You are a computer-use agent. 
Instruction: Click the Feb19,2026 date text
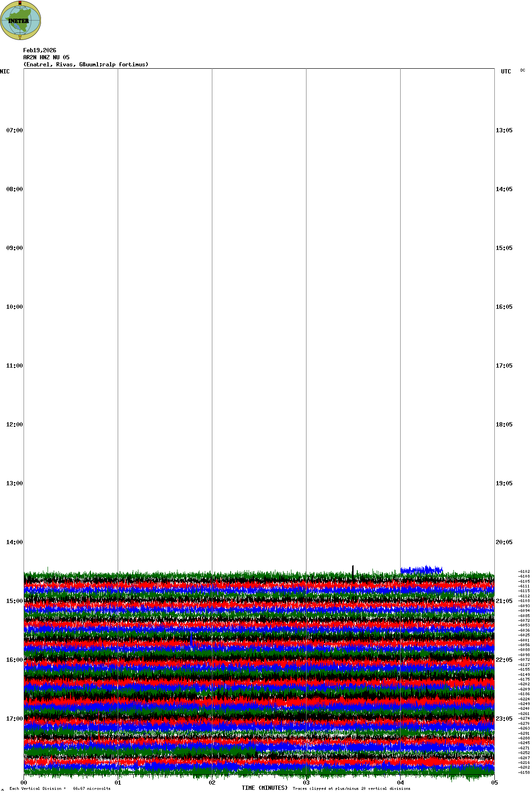pyautogui.click(x=40, y=50)
